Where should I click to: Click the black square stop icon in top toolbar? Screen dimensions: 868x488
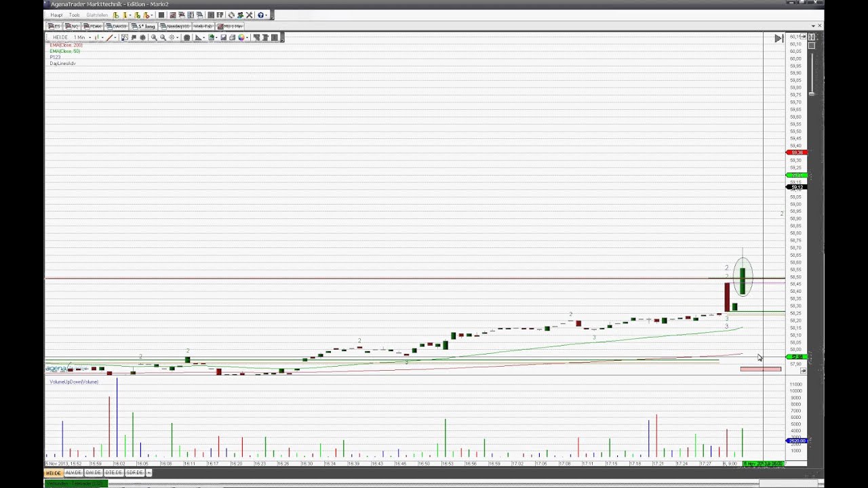161,15
